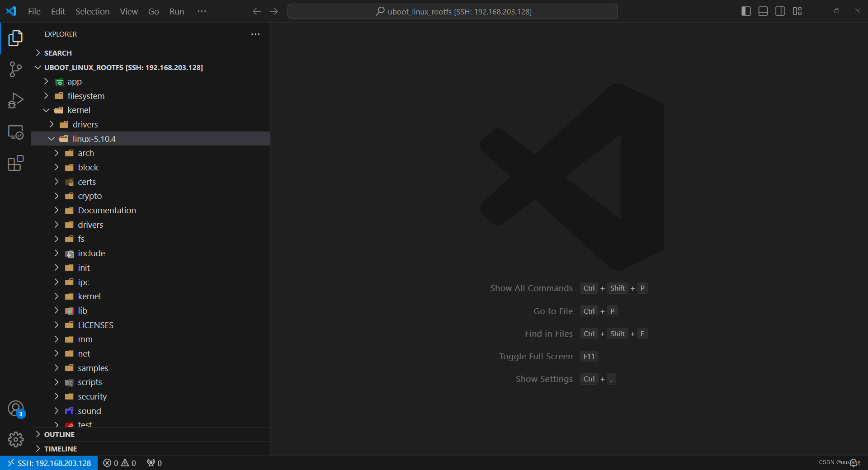The height and width of the screenshot is (470, 868).
Task: Open the Explorer Views and More Actions menu
Action: point(255,34)
